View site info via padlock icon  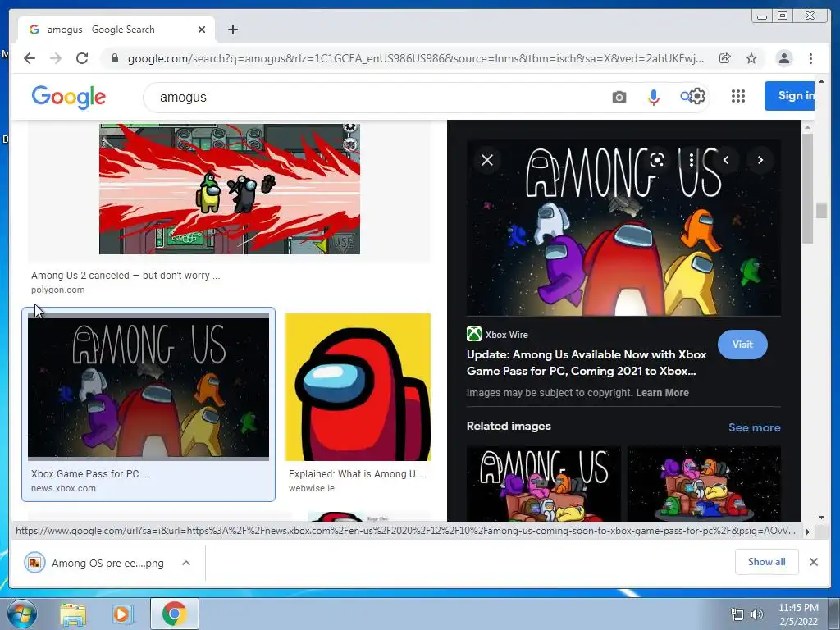point(114,58)
